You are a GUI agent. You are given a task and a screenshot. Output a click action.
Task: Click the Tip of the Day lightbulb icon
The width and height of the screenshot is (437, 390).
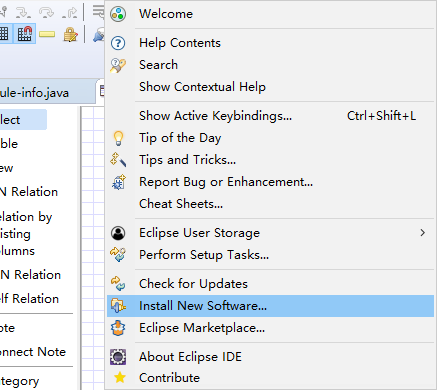[118, 138]
